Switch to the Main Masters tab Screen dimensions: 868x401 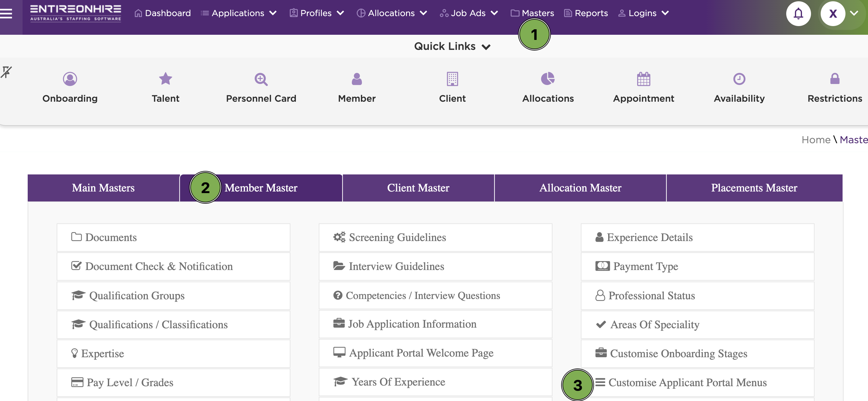click(103, 188)
